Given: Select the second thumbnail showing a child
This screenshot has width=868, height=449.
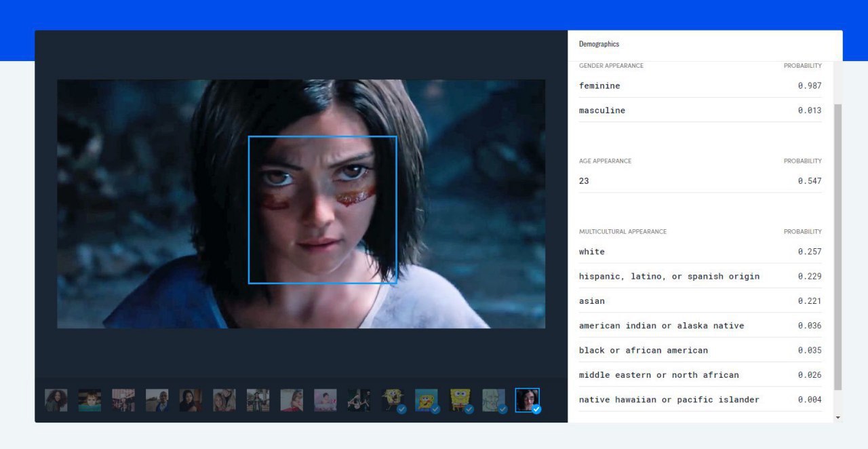Looking at the screenshot, I should (x=90, y=400).
